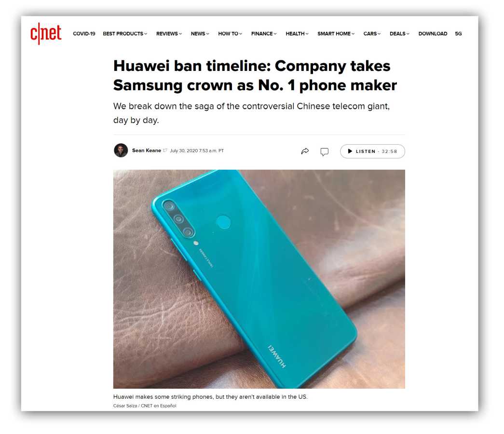The image size is (504, 434).
Task: Click the teal Huawei phone image
Action: point(259,279)
